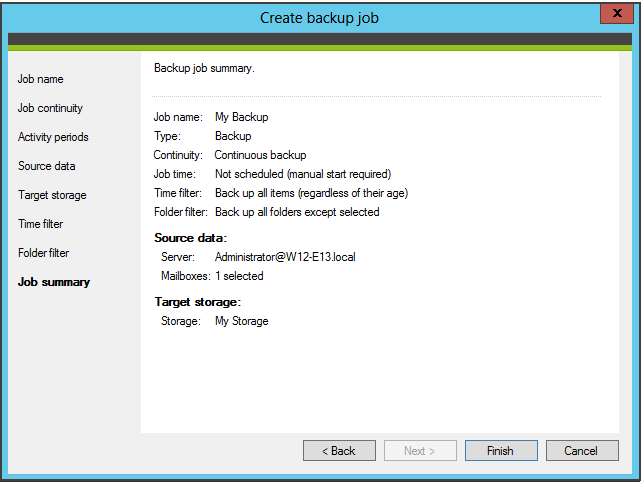Select the Job name step in sidebar

pos(40,79)
